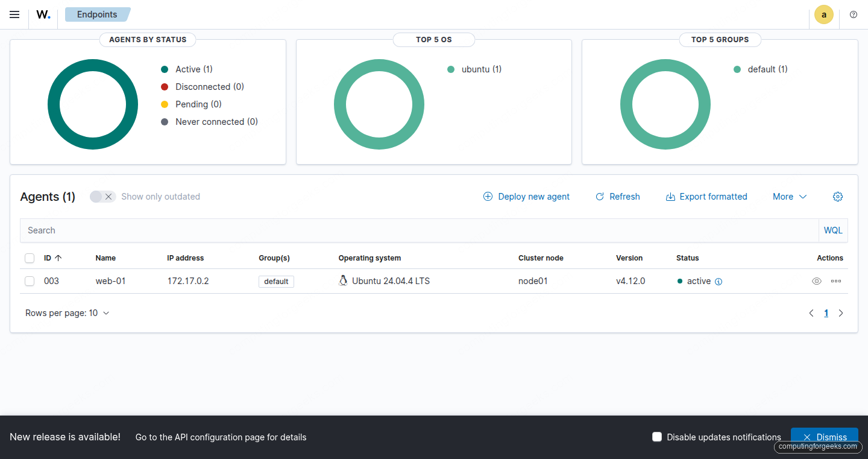View details of agent web-01

(x=817, y=280)
